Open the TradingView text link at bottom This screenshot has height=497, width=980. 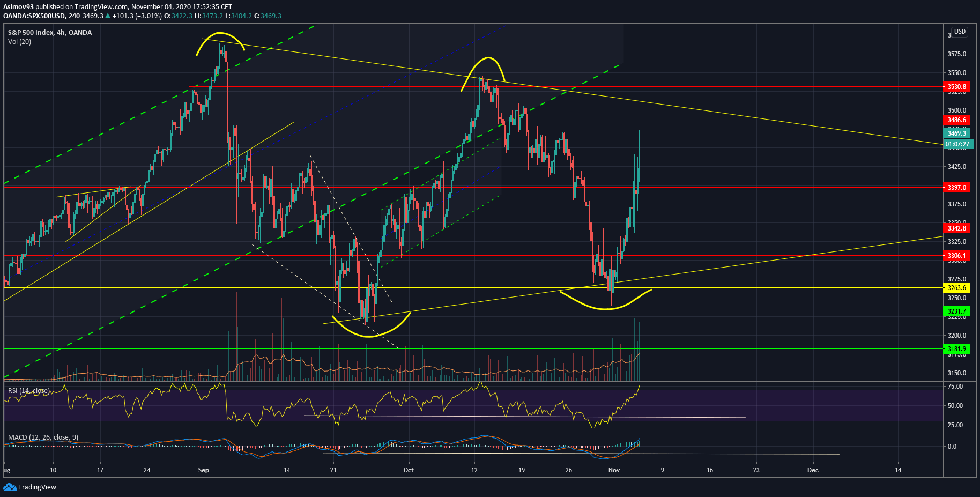pyautogui.click(x=37, y=487)
